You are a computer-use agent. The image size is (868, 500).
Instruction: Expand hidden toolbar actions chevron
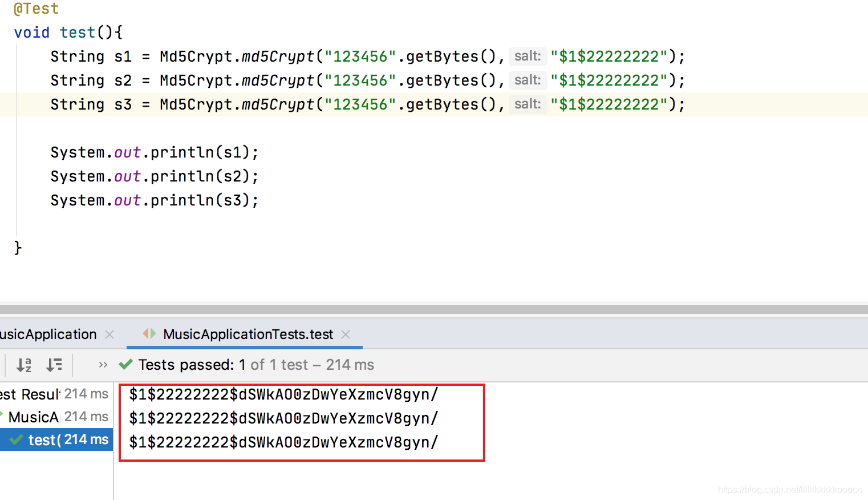103,365
